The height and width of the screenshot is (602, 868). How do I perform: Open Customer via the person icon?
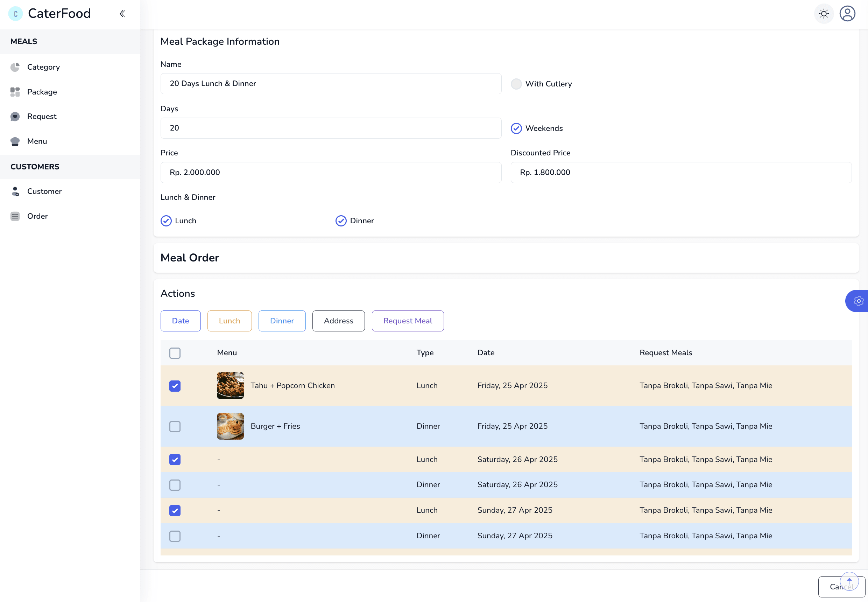(15, 191)
